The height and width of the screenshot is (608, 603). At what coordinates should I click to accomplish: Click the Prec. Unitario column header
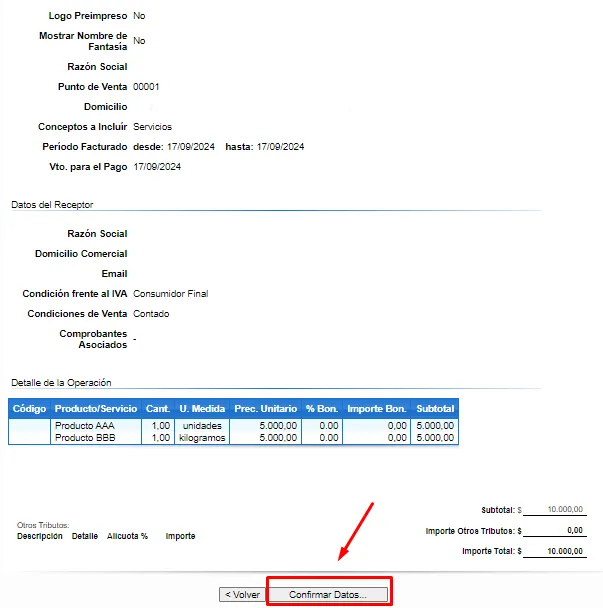[266, 408]
